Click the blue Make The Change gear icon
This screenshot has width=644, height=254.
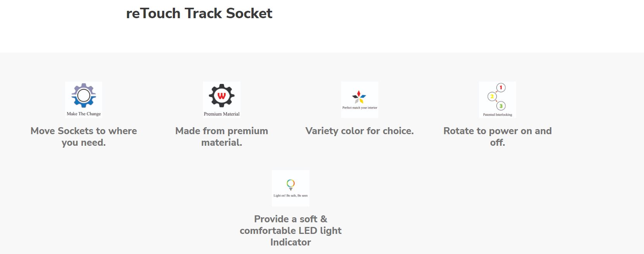pyautogui.click(x=84, y=95)
